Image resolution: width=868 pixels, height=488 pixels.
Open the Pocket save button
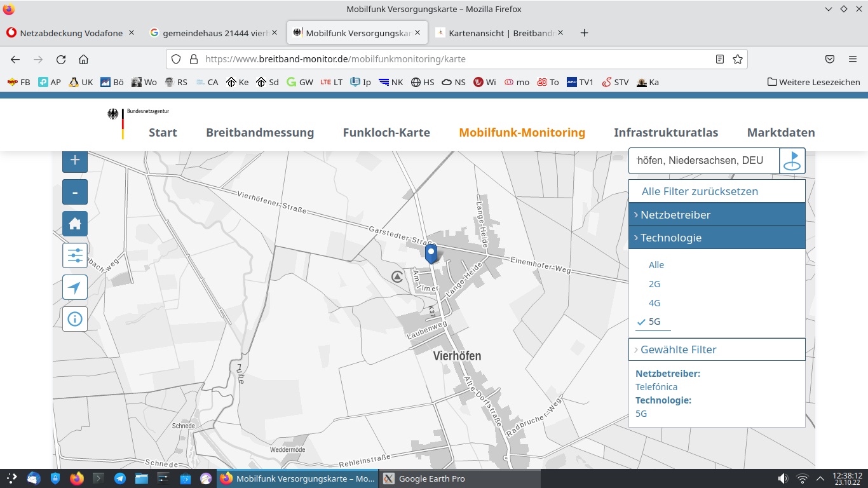point(830,59)
